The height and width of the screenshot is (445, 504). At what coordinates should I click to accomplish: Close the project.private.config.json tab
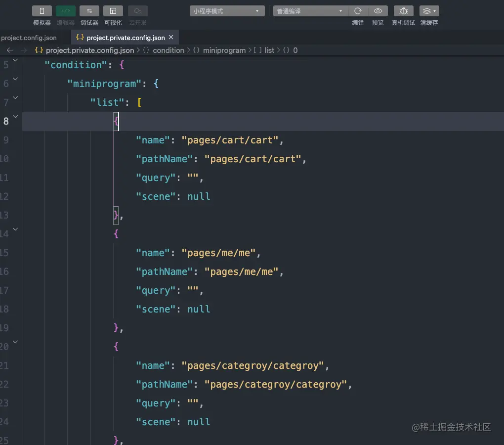pos(171,37)
